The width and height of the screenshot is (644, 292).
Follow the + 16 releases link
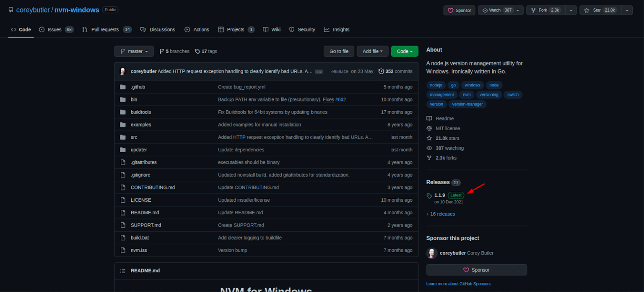tap(440, 214)
